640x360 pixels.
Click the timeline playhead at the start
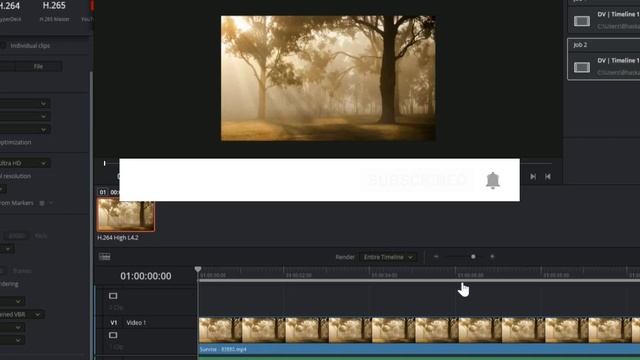[198, 269]
